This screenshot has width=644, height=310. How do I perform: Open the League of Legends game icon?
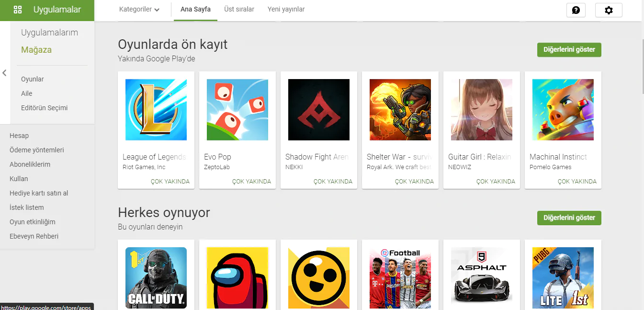pos(156,110)
